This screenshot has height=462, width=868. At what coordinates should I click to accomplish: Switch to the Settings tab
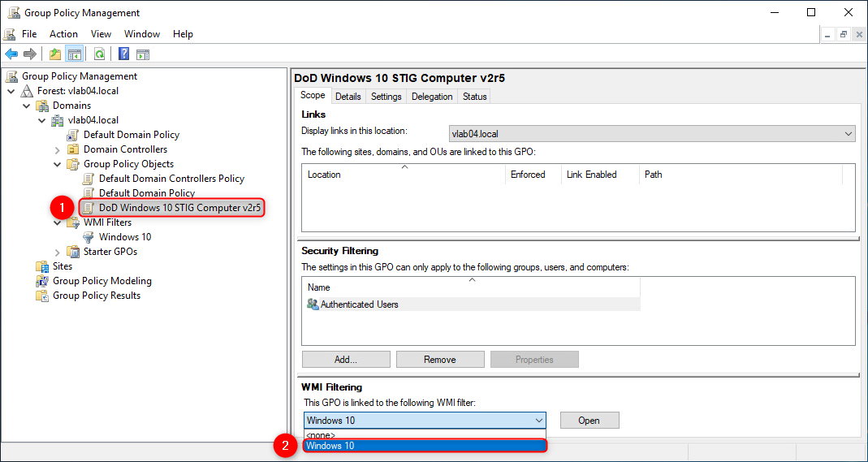tap(386, 97)
